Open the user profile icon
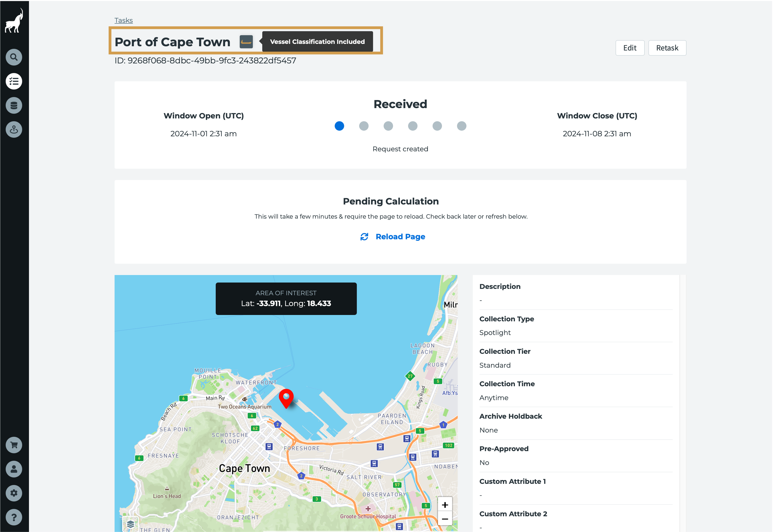Image resolution: width=773 pixels, height=532 pixels. 14,469
